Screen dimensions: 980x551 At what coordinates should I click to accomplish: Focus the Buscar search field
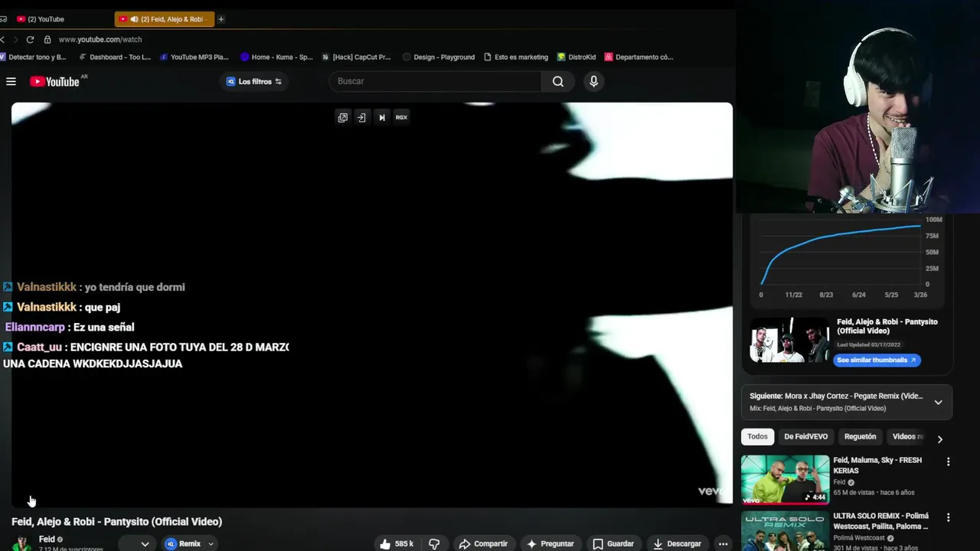point(436,81)
